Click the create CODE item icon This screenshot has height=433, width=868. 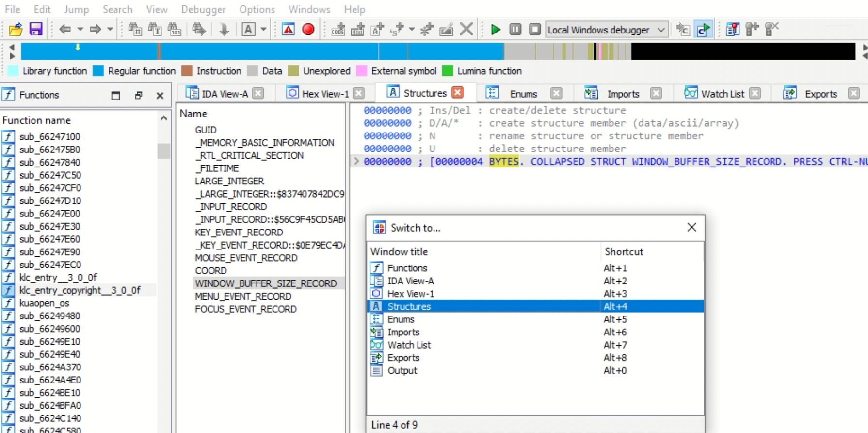(338, 30)
